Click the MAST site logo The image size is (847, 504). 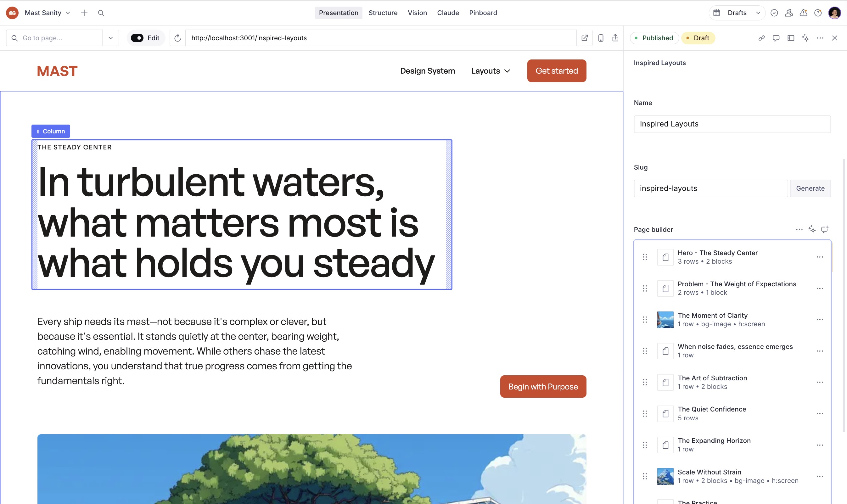pyautogui.click(x=57, y=71)
